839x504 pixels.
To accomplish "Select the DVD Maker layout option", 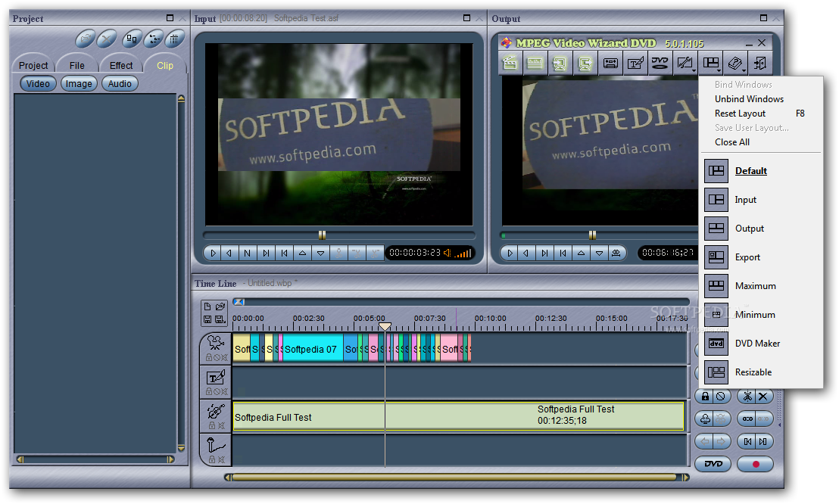I will click(x=761, y=344).
